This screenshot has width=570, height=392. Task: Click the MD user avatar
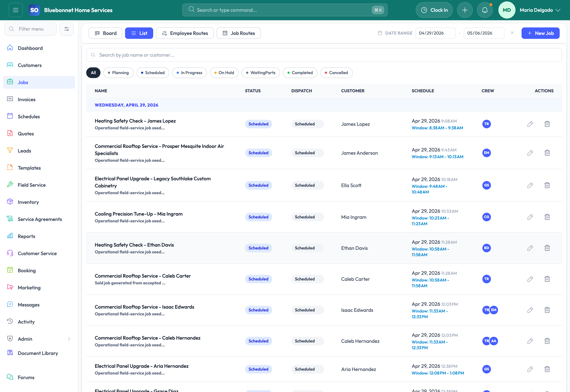click(507, 10)
